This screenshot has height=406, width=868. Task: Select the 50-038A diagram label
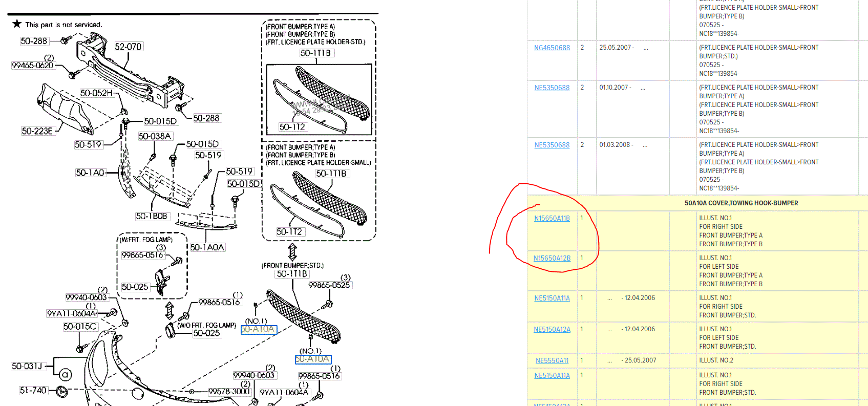[155, 136]
